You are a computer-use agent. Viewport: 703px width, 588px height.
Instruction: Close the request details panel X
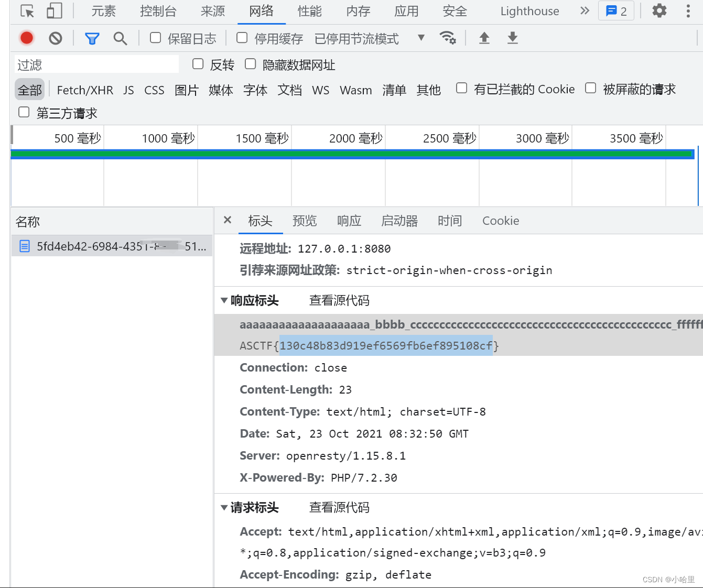(228, 220)
